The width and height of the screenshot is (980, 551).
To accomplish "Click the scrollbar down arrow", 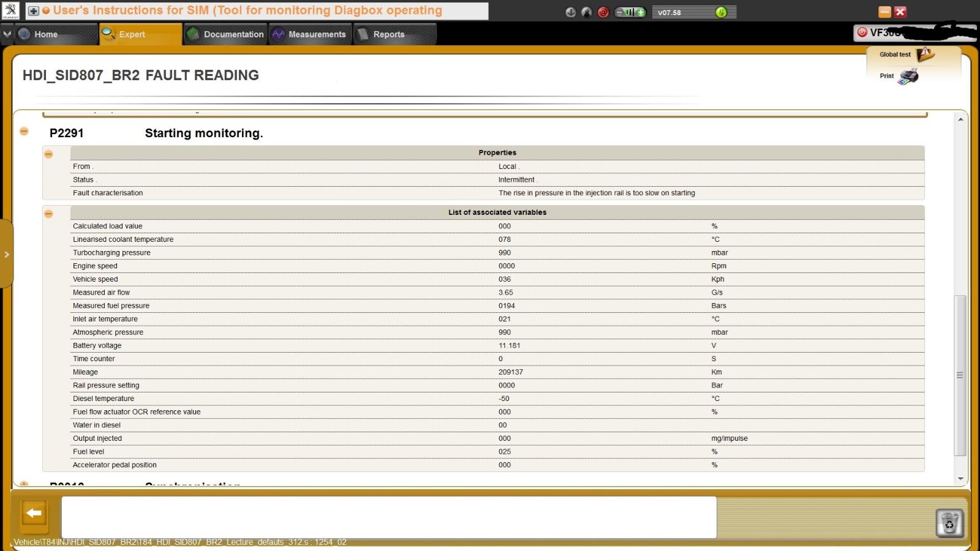I will (x=960, y=479).
